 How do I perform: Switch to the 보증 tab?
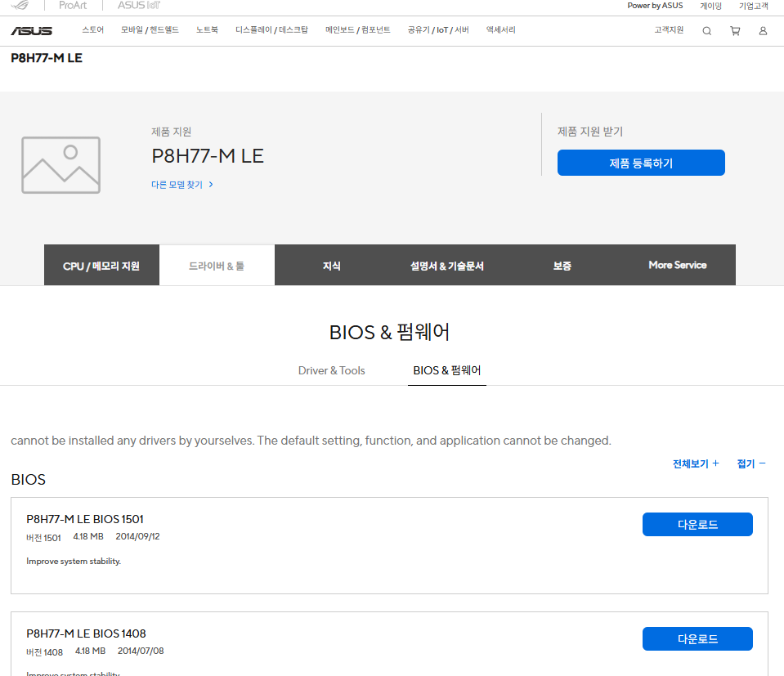coord(562,265)
